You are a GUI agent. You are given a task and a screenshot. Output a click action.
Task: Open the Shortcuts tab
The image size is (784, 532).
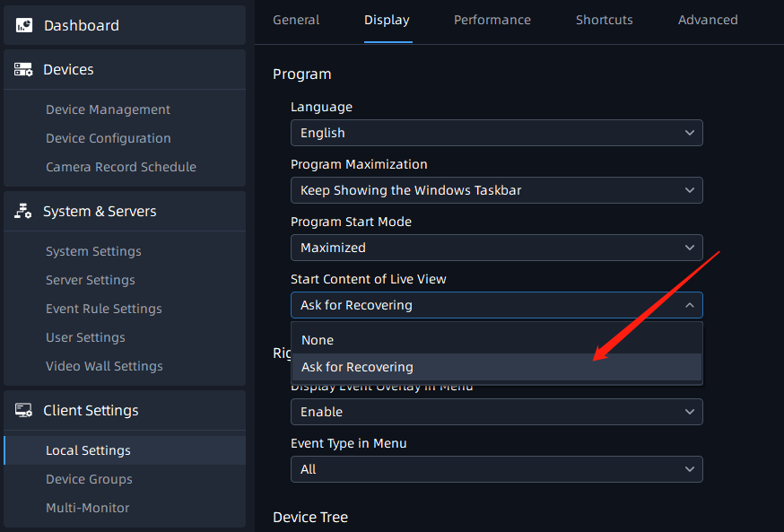(x=604, y=20)
